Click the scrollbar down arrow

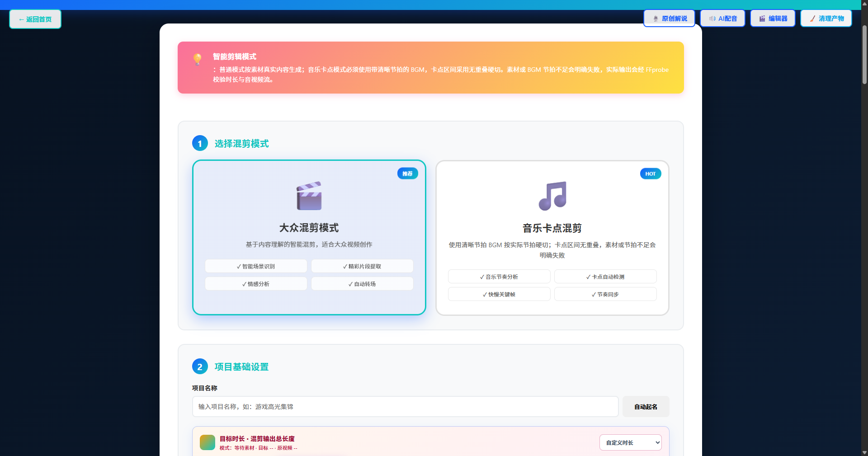click(864, 452)
